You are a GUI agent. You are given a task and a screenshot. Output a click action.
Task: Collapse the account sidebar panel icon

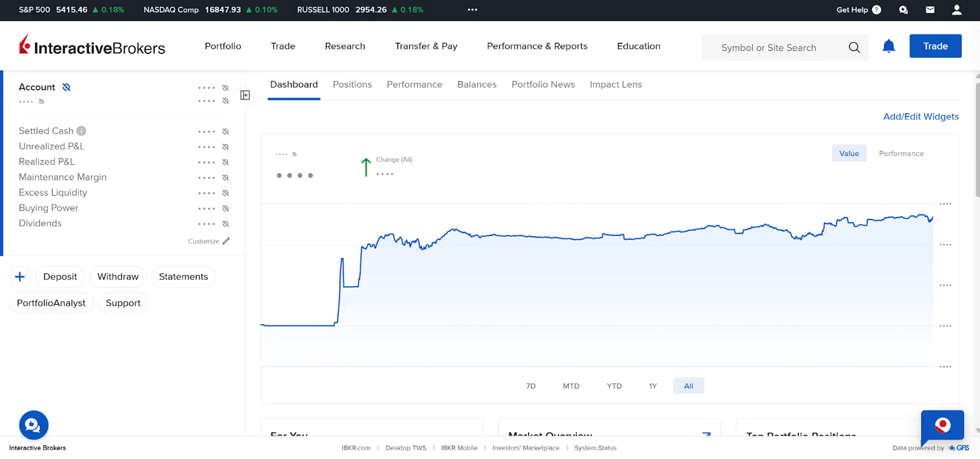pyautogui.click(x=245, y=95)
